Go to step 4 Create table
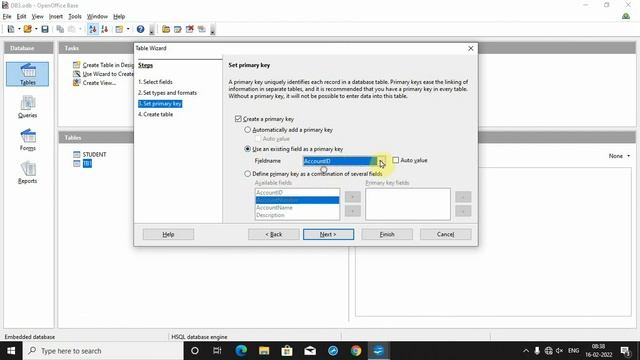The image size is (640, 360). 156,114
